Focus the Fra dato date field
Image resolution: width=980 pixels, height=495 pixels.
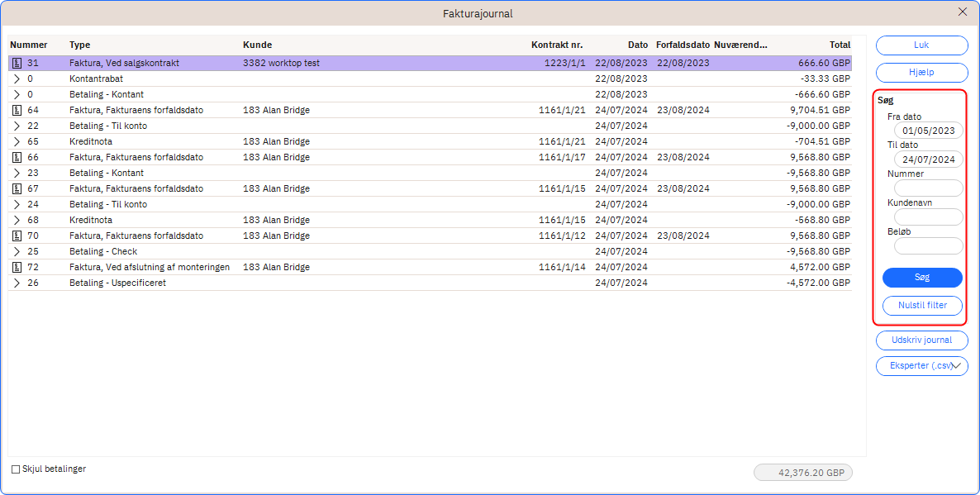[x=928, y=131]
